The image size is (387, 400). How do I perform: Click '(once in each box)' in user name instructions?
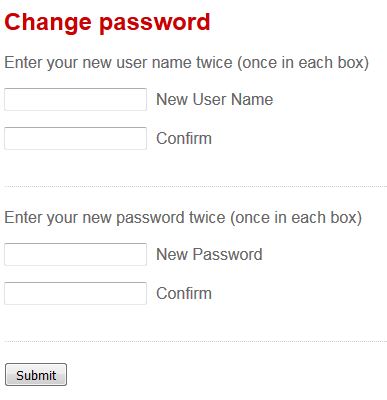pyautogui.click(x=303, y=63)
